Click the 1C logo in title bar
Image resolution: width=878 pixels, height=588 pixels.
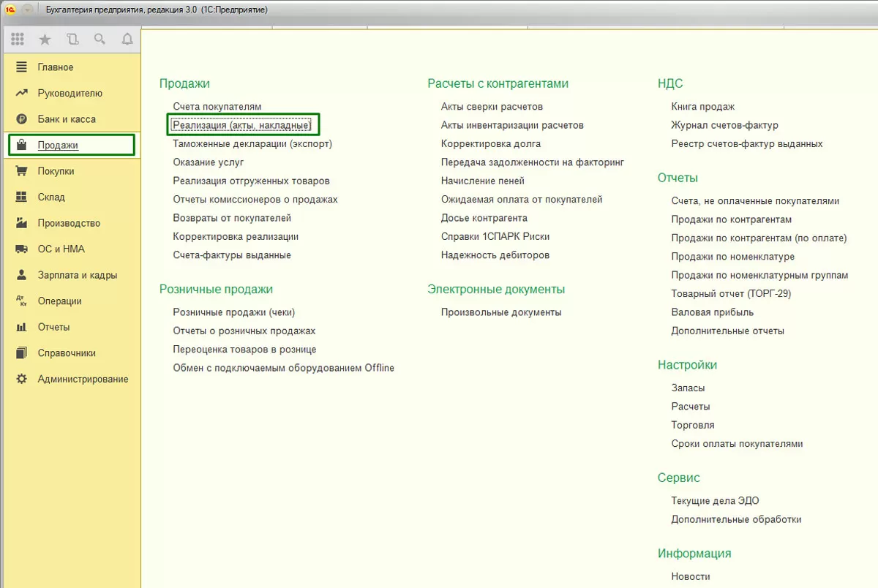[11, 10]
